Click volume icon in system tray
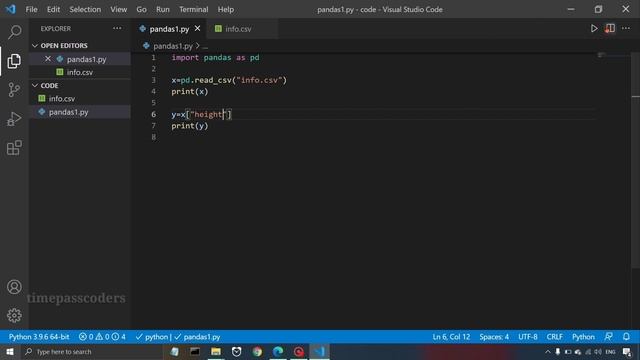640x360 pixels. click(x=598, y=352)
